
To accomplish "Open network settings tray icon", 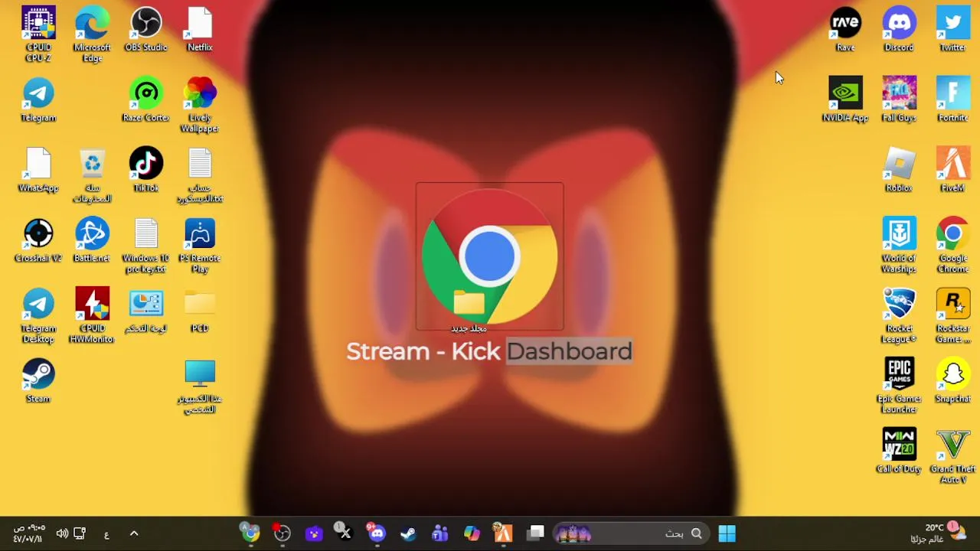I will [80, 533].
